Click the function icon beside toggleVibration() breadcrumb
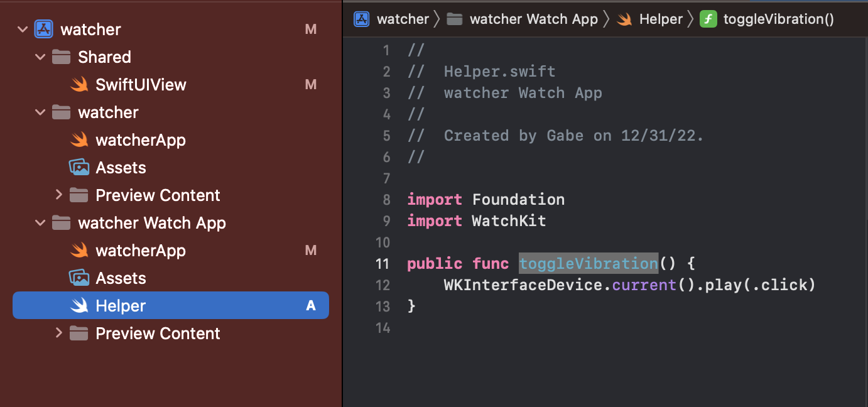Viewport: 868px width, 407px height. [708, 19]
